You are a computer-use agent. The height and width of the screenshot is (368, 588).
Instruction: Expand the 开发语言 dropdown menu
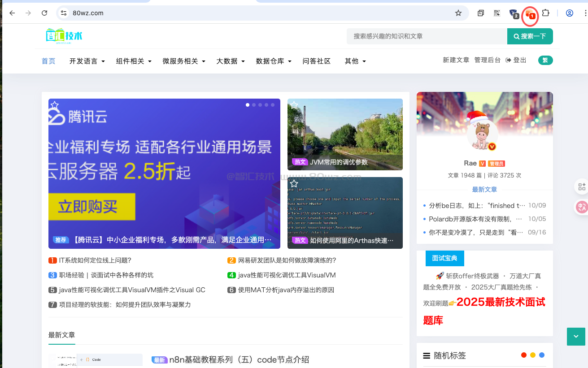(x=87, y=61)
